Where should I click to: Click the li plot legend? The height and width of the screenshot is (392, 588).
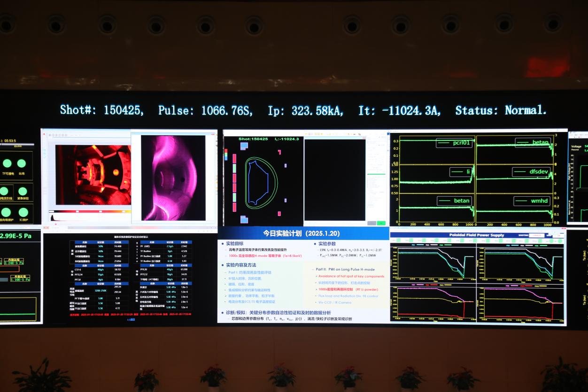point(460,172)
